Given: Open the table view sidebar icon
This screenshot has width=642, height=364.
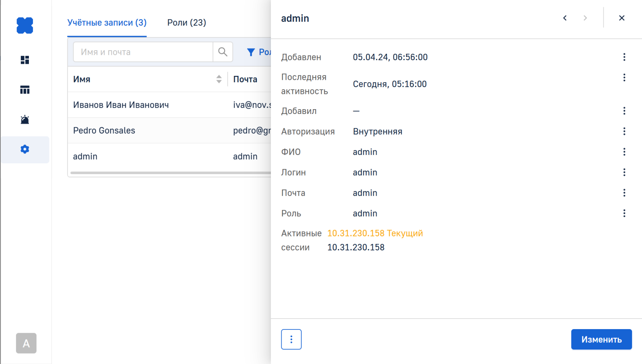Looking at the screenshot, I should click(25, 90).
